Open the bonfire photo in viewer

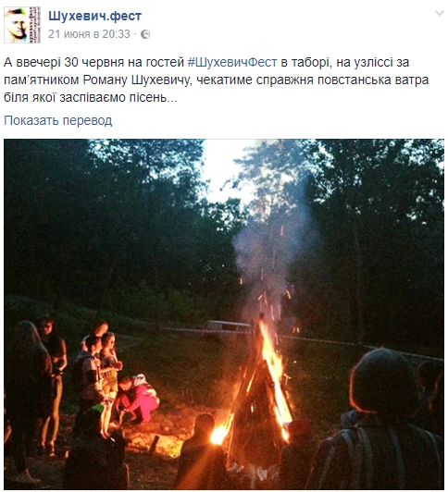coord(224,314)
